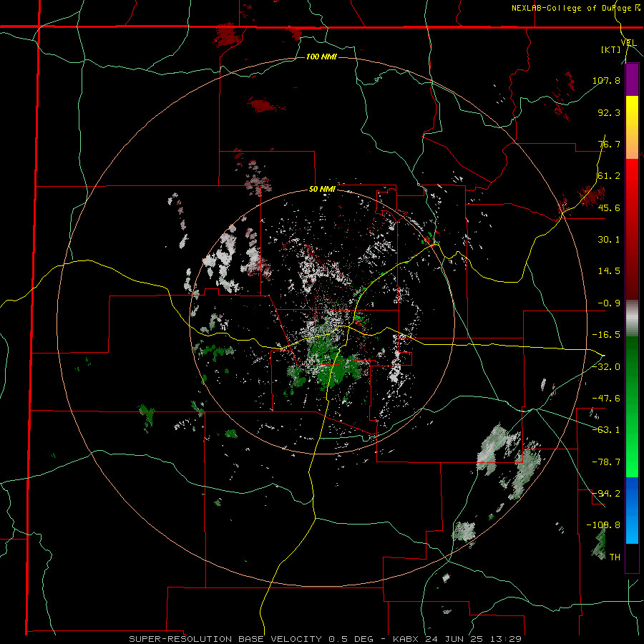Click the purple segment of the velocity color bar

[x=632, y=79]
